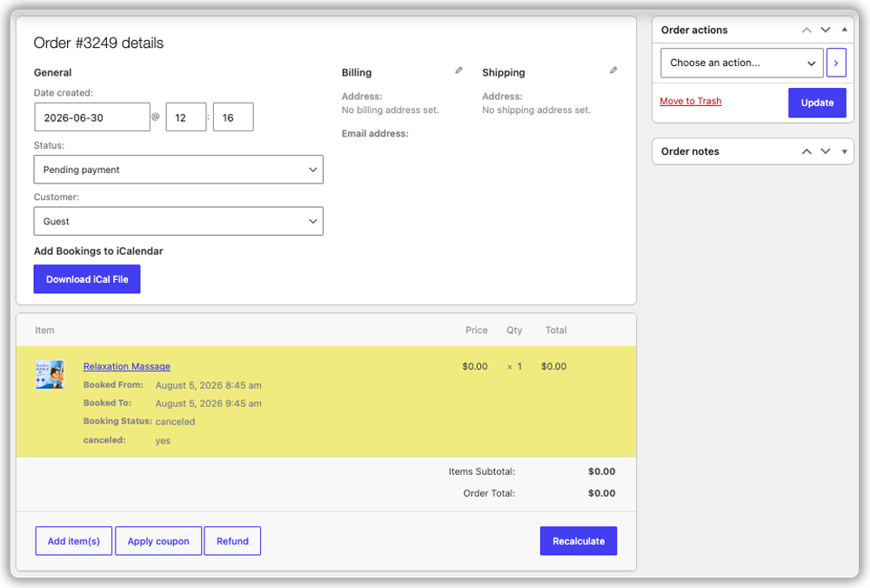Viewport: 870px width, 588px height.
Task: Edit billing address with the pencil icon
Action: [x=458, y=70]
